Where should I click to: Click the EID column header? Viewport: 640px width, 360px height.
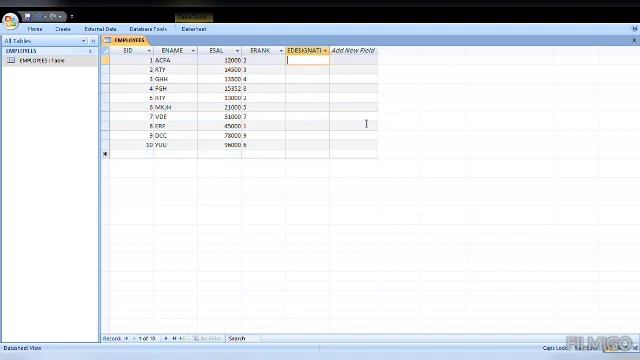pyautogui.click(x=128, y=51)
